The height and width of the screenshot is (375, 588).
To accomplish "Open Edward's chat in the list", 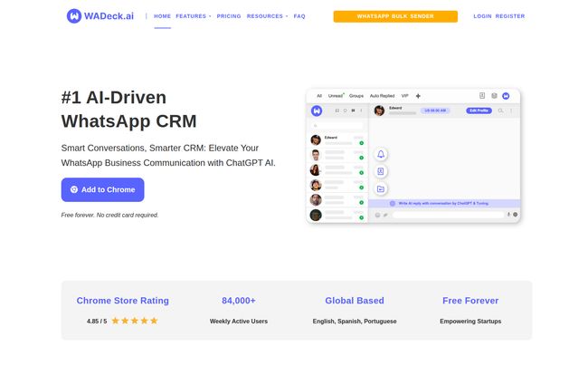I will point(337,140).
